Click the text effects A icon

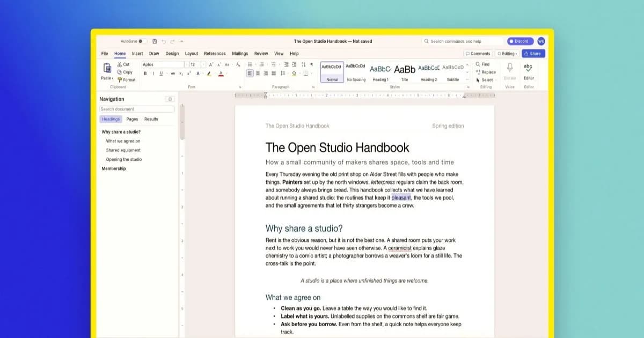[198, 74]
